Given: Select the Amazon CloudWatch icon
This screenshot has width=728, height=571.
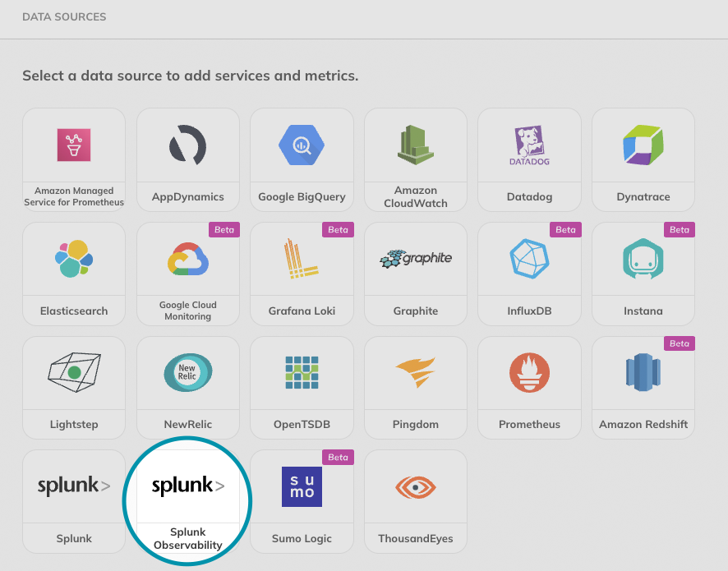Looking at the screenshot, I should 416,145.
